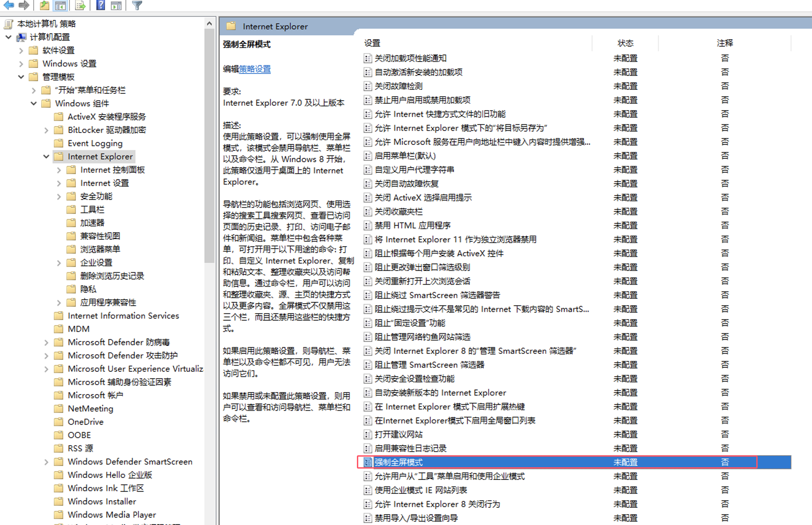
Task: Click the Filter funnel toolbar icon
Action: 137,5
